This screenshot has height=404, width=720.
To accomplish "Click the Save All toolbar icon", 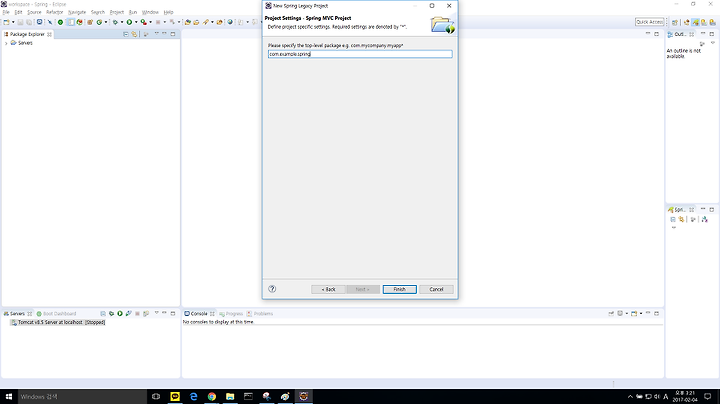I will click(29, 22).
